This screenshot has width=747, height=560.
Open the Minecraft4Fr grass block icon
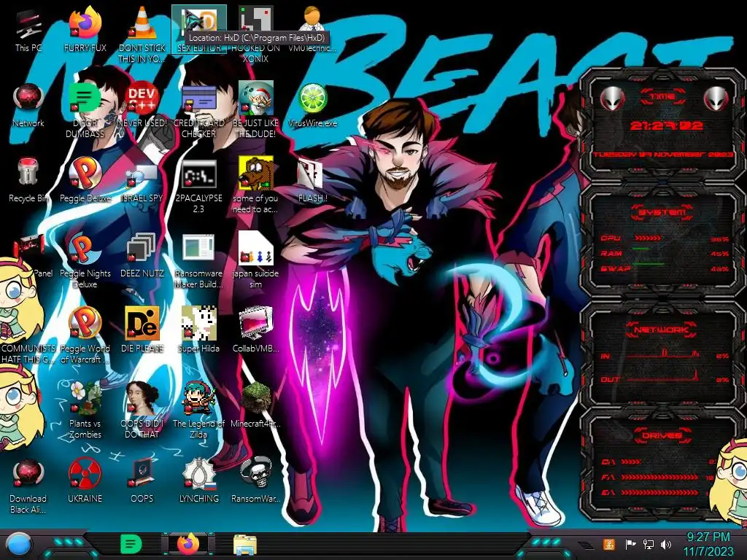(x=256, y=405)
